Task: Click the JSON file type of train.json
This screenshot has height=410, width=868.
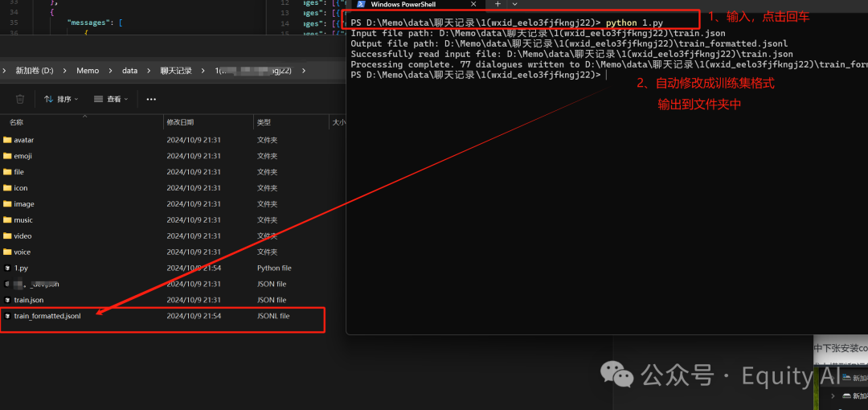Action: pos(272,300)
